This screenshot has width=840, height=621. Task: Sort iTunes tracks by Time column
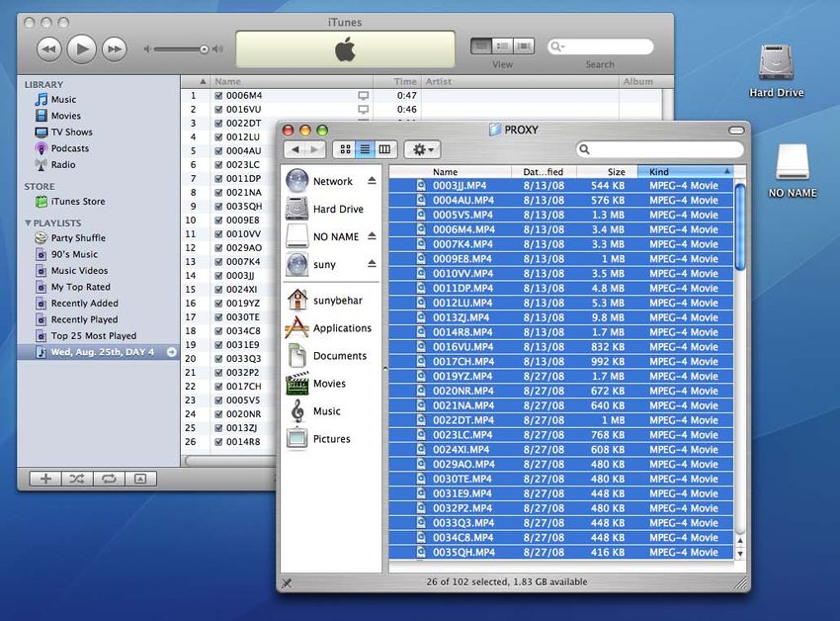pyautogui.click(x=397, y=81)
